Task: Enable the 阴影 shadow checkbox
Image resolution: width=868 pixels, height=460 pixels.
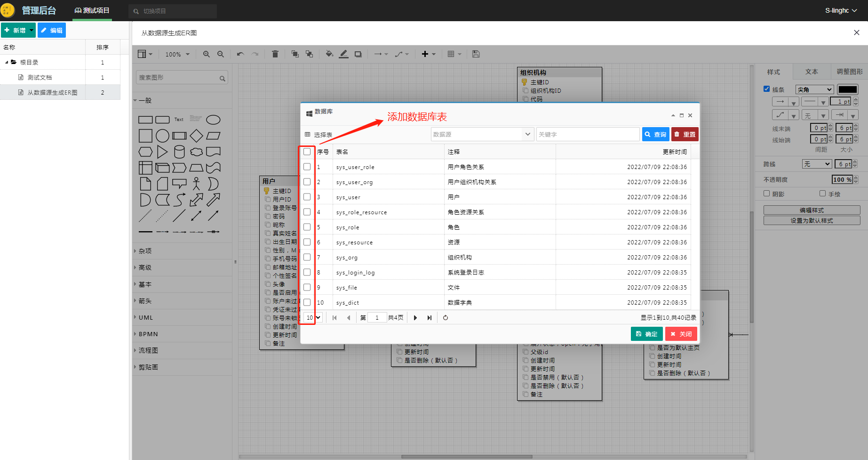Action: pyautogui.click(x=766, y=194)
